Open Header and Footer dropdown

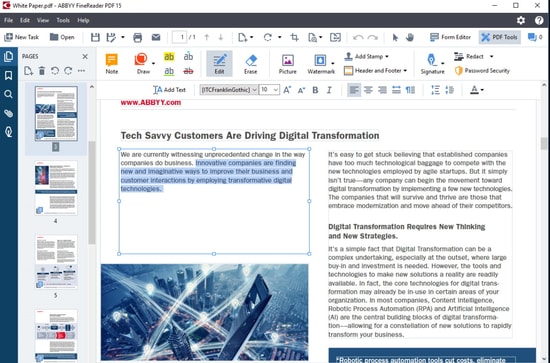375,70
